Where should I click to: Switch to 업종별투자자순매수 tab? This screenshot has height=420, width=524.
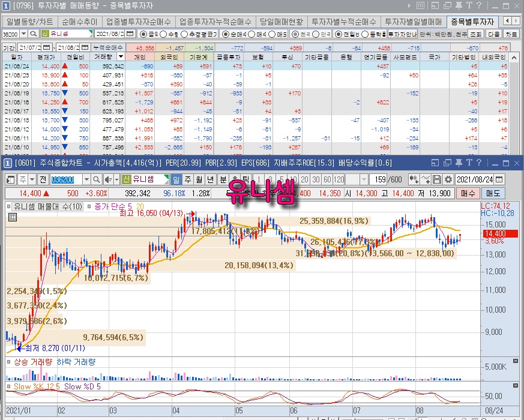138,22
